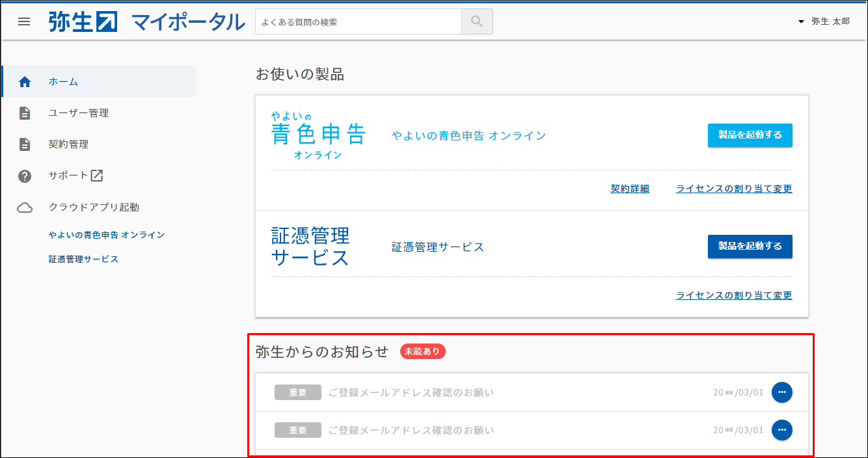This screenshot has width=868, height=458.
Task: Click the 証憑管理サービス product logo
Action: [311, 247]
